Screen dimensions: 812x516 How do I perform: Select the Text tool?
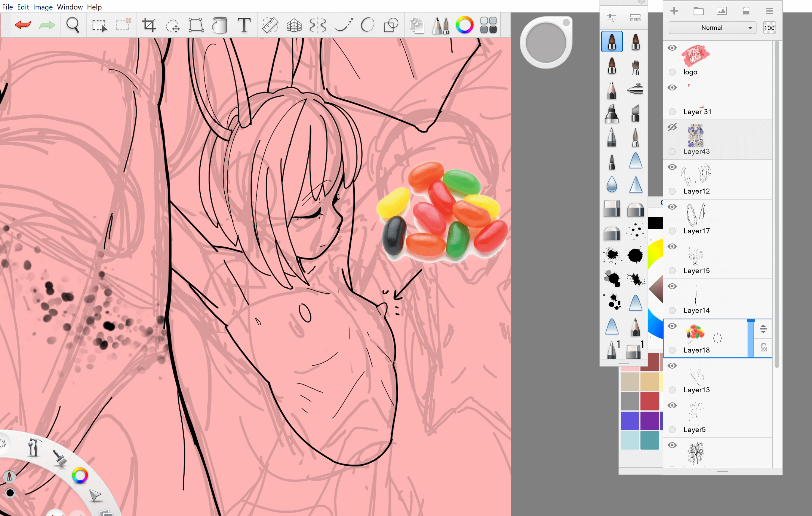[x=244, y=25]
